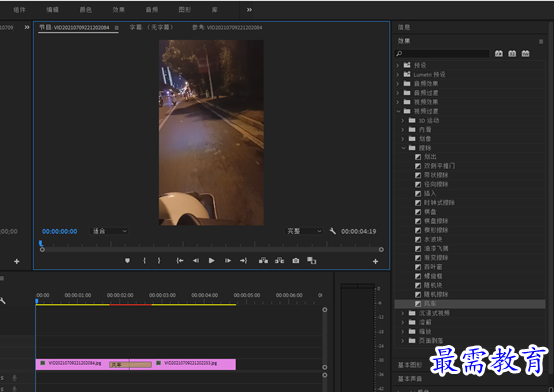Click the source panel overflow double-arrow
The image size is (554, 392).
pyautogui.click(x=27, y=27)
